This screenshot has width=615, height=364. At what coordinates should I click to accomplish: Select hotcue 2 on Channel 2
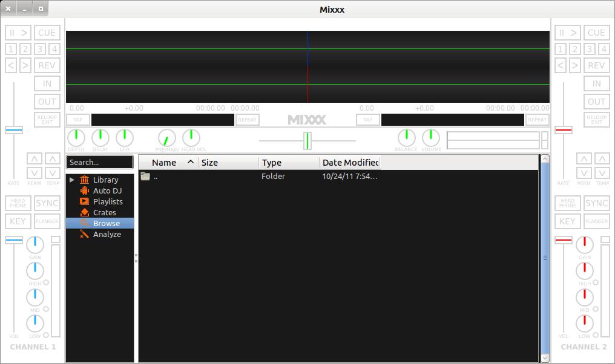(x=575, y=49)
